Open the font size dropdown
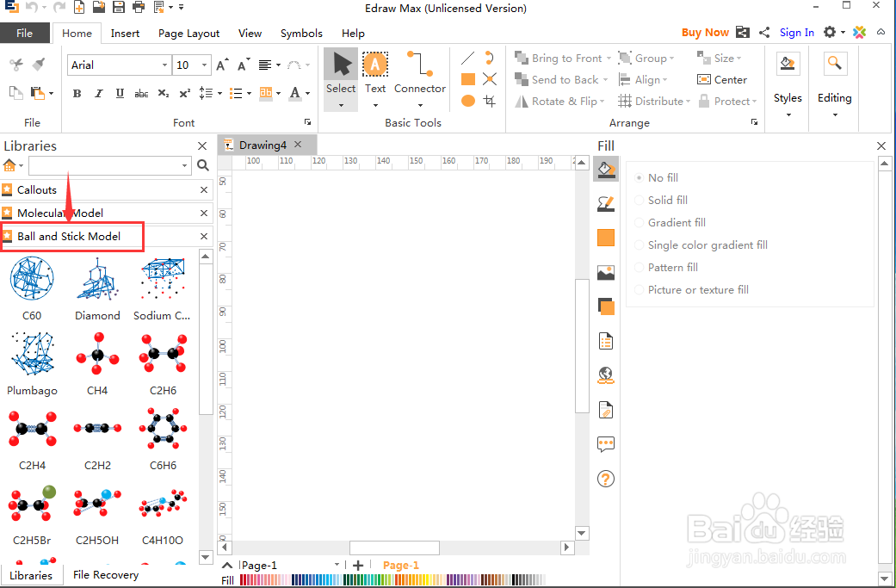The width and height of the screenshot is (896, 588). coord(204,65)
